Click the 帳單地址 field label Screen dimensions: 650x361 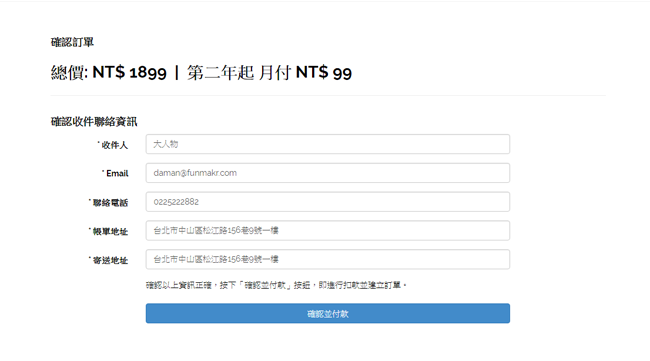pyautogui.click(x=108, y=231)
